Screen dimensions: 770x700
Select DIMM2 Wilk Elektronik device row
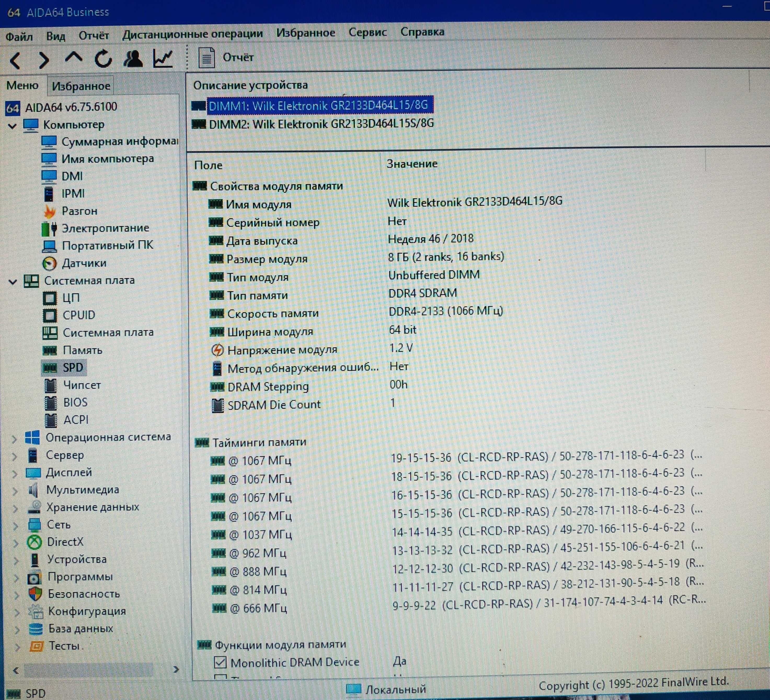[x=313, y=124]
